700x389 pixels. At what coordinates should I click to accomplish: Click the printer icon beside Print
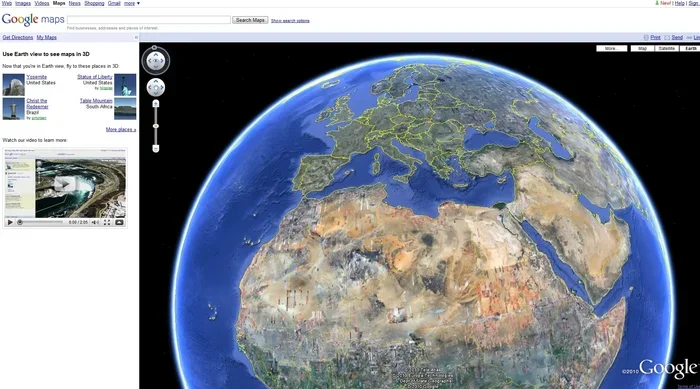[646, 38]
